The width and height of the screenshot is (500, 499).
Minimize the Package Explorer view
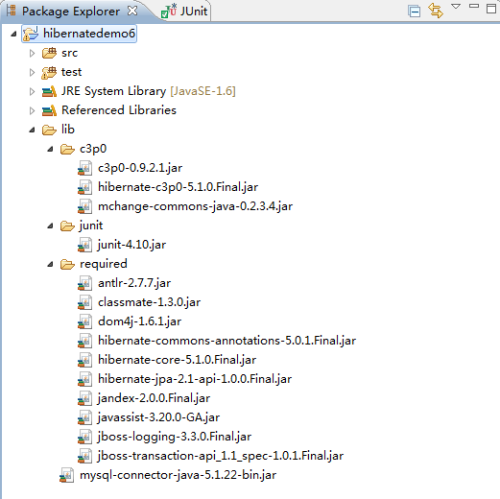(x=474, y=6)
